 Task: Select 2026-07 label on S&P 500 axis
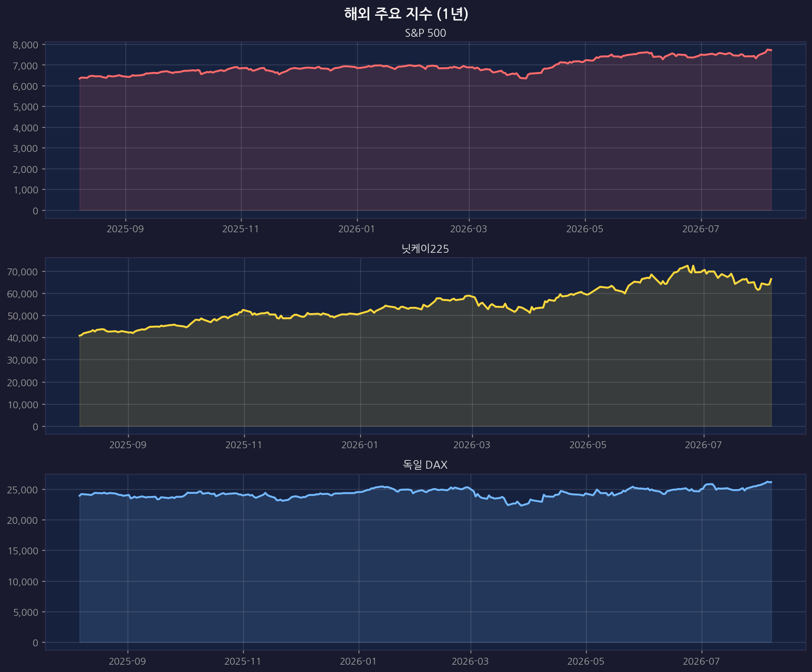point(701,229)
